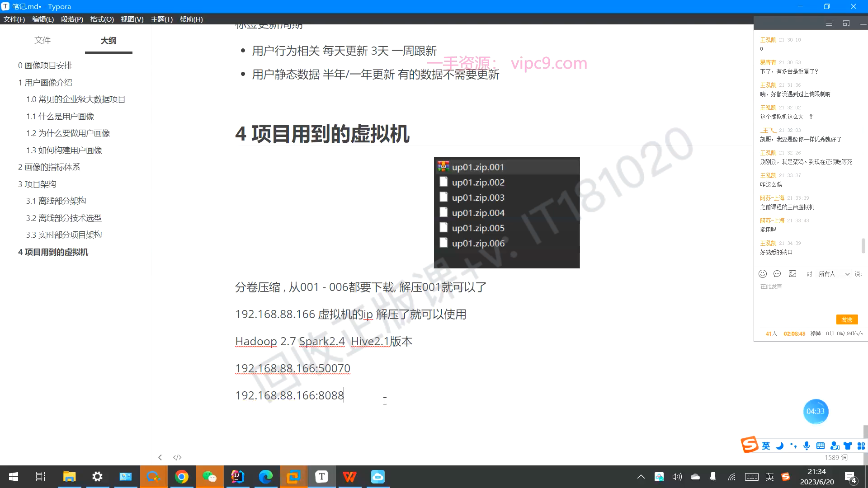
Task: Open chat panel list menu icon
Action: click(829, 23)
